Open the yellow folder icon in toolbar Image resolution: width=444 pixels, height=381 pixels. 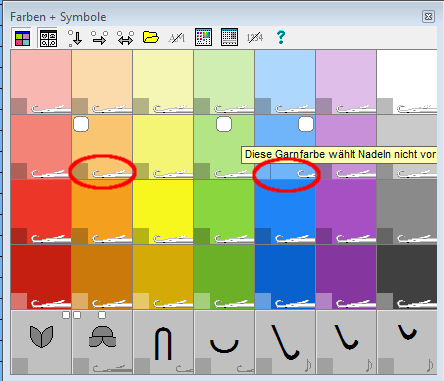151,37
